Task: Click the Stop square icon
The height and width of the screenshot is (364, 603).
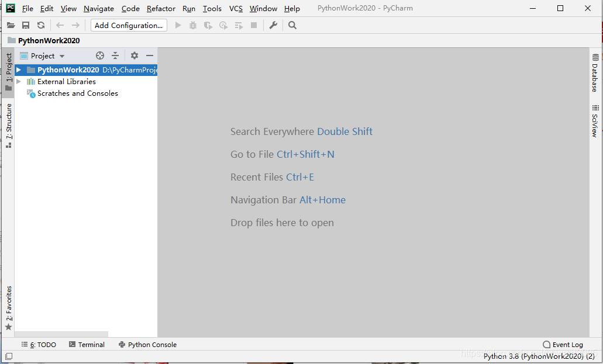Action: click(254, 25)
